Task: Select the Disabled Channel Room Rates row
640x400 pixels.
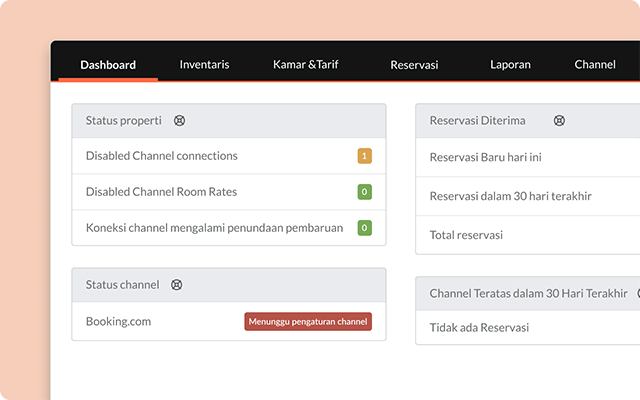Action: [162, 192]
